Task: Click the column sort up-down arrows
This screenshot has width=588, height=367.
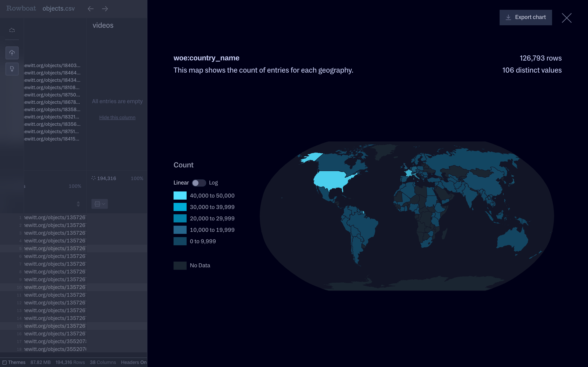Action: point(78,204)
